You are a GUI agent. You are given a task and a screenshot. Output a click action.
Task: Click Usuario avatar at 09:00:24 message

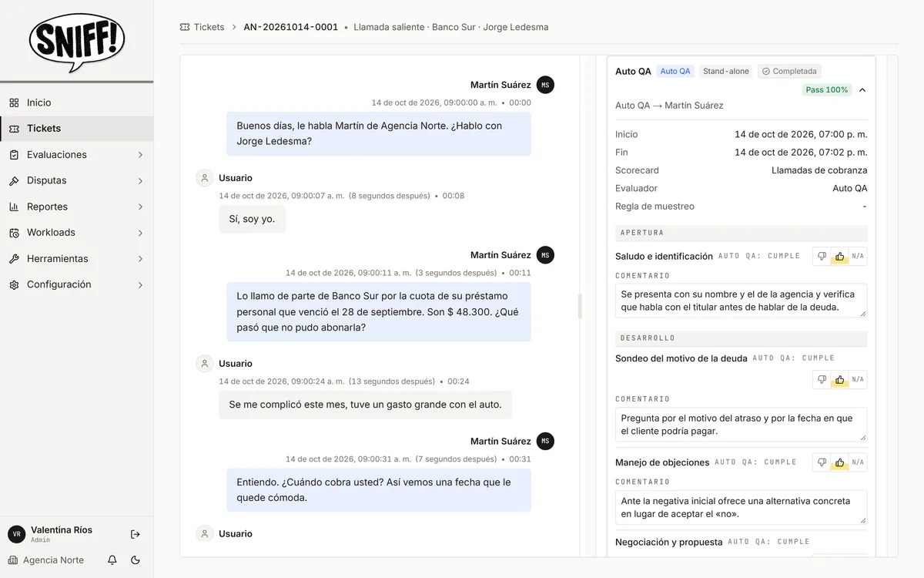204,364
